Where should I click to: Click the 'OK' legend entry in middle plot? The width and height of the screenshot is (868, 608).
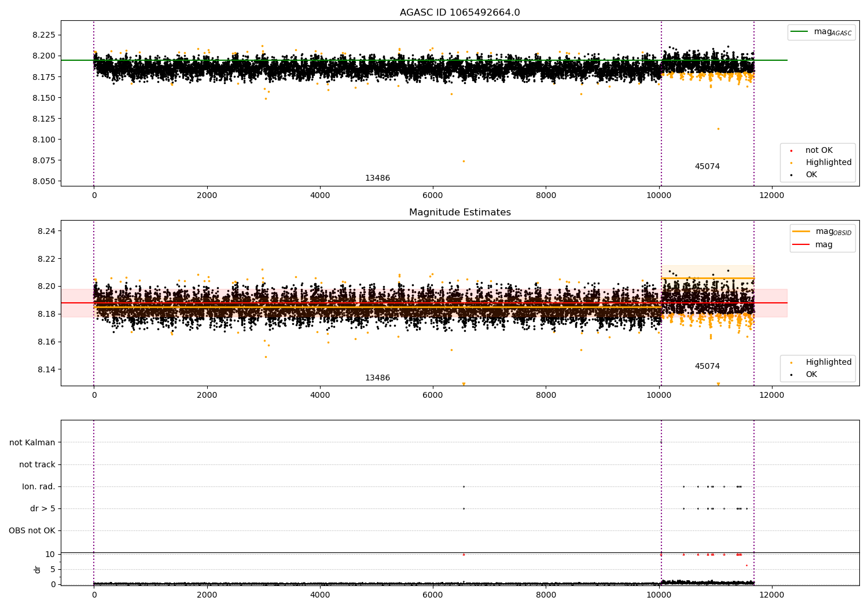[811, 375]
